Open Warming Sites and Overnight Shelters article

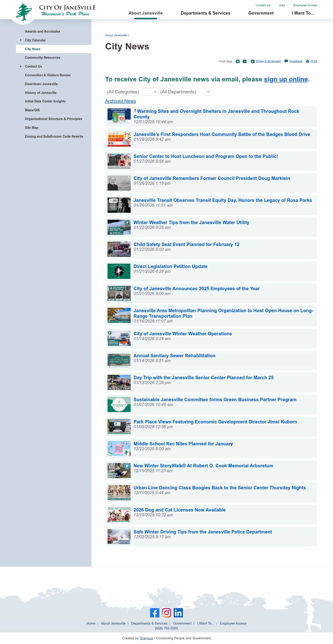pyautogui.click(x=216, y=114)
